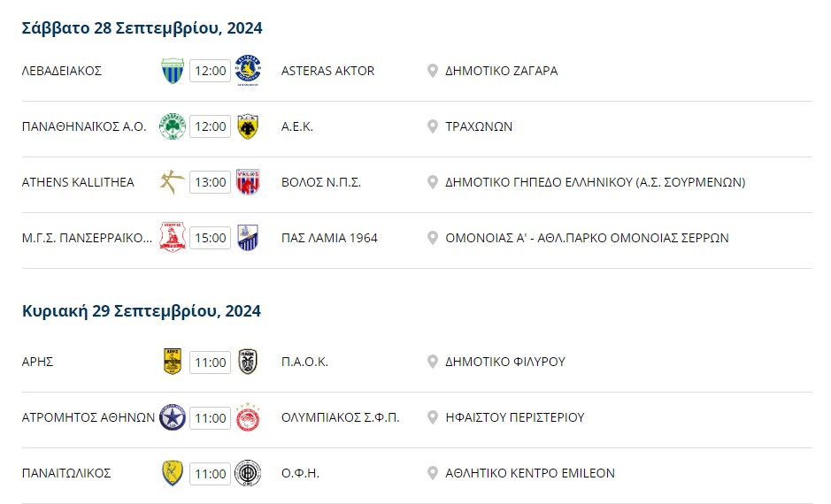831x504 pixels.
Task: Select the ΠΑΝΑΘΗΝΑΙΚΟΣ Α.Ο. team name
Action: pyautogui.click(x=84, y=126)
